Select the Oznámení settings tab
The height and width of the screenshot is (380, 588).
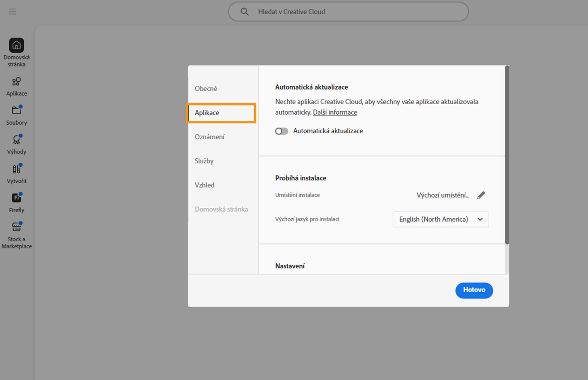209,137
